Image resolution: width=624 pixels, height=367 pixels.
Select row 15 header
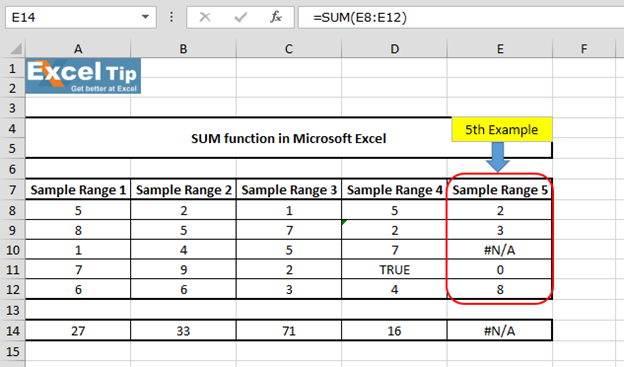pyautogui.click(x=12, y=351)
